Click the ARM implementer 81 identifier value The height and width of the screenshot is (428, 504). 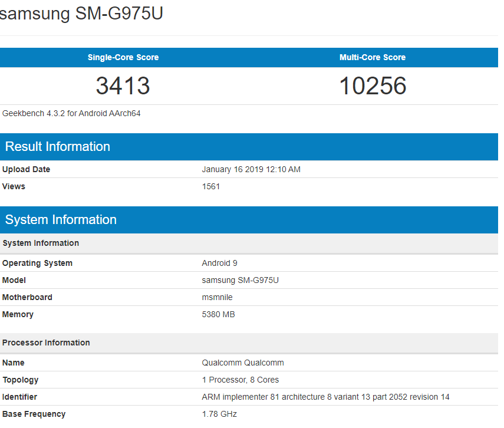[x=325, y=397]
